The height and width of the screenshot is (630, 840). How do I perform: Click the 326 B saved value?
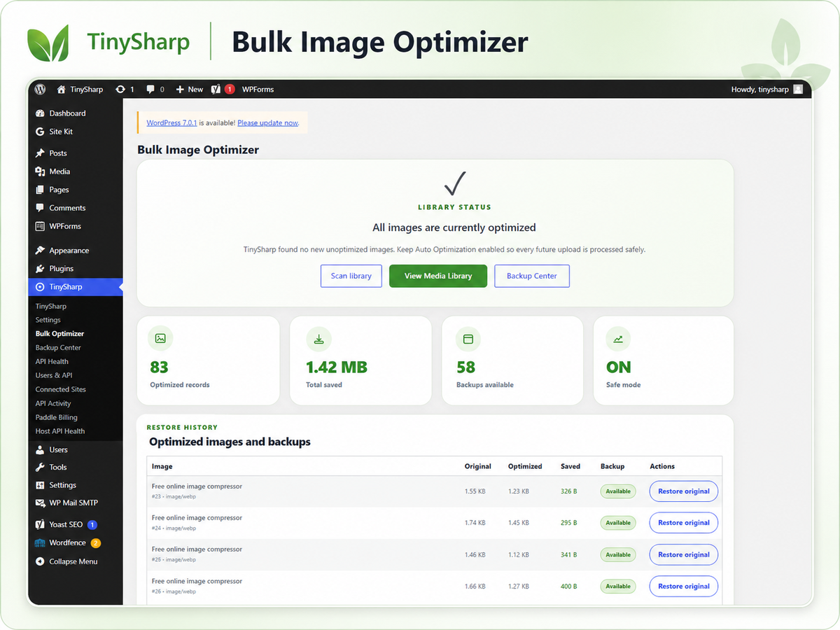click(569, 491)
